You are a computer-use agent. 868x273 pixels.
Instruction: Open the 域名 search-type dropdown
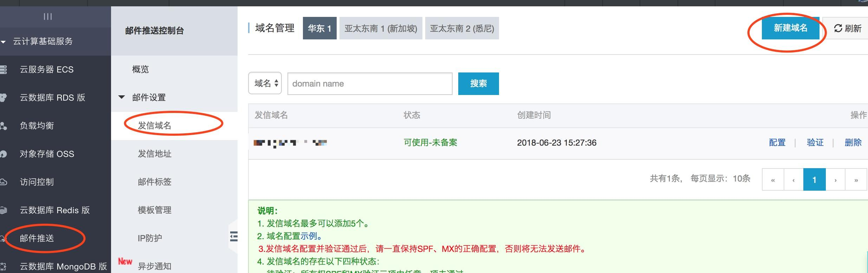click(x=265, y=83)
